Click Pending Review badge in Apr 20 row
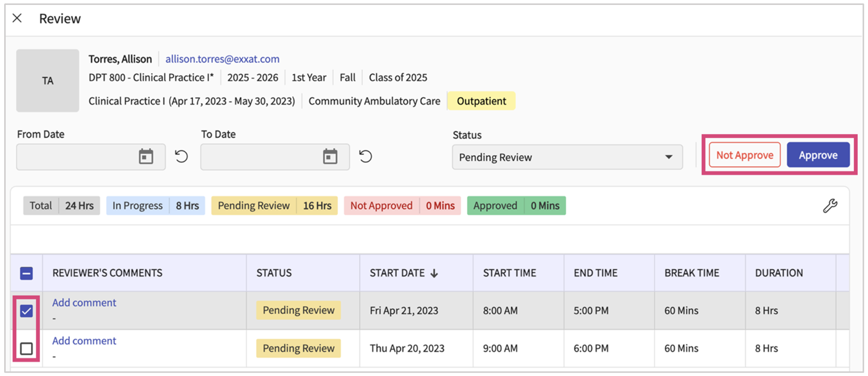 (x=298, y=348)
